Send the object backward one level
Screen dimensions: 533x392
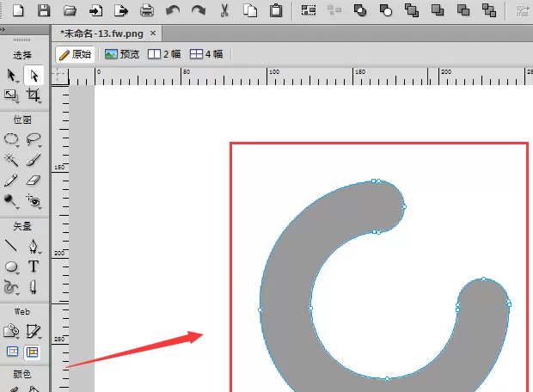point(463,10)
